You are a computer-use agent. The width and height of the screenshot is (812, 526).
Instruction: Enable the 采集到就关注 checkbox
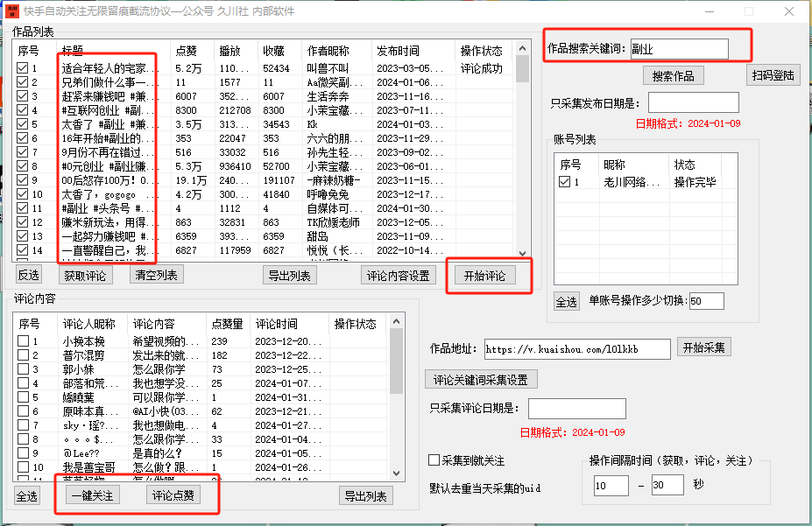pyautogui.click(x=434, y=460)
